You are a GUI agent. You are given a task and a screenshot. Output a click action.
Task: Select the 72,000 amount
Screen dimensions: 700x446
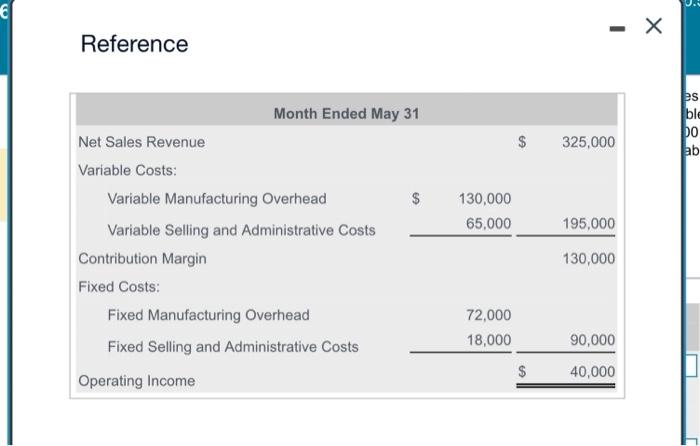click(x=489, y=315)
